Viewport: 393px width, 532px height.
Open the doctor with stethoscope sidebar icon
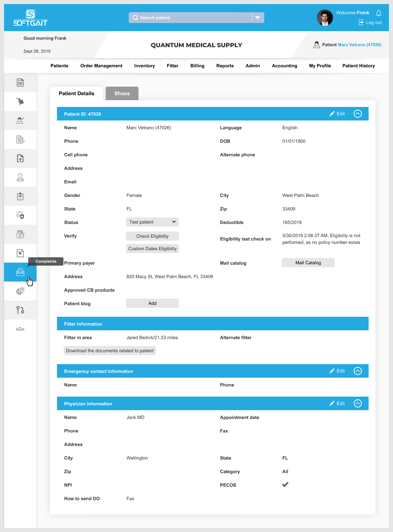pyautogui.click(x=20, y=177)
